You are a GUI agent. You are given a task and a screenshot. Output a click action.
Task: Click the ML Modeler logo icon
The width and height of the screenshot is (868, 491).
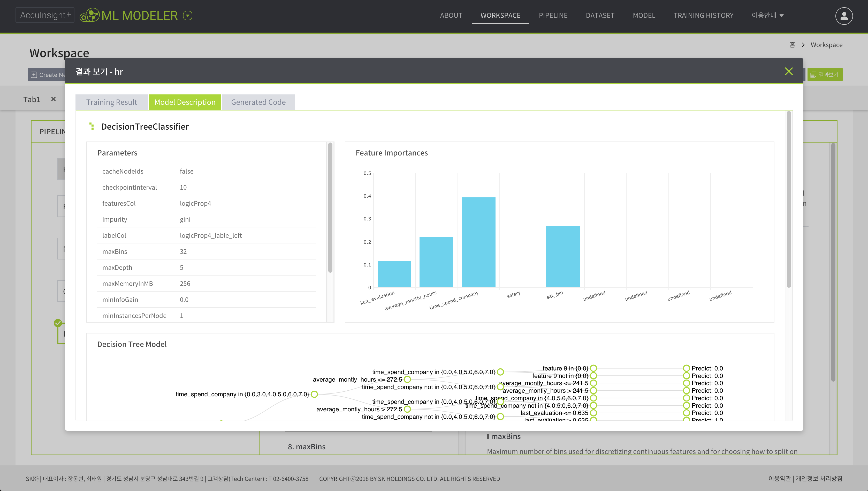pyautogui.click(x=90, y=15)
